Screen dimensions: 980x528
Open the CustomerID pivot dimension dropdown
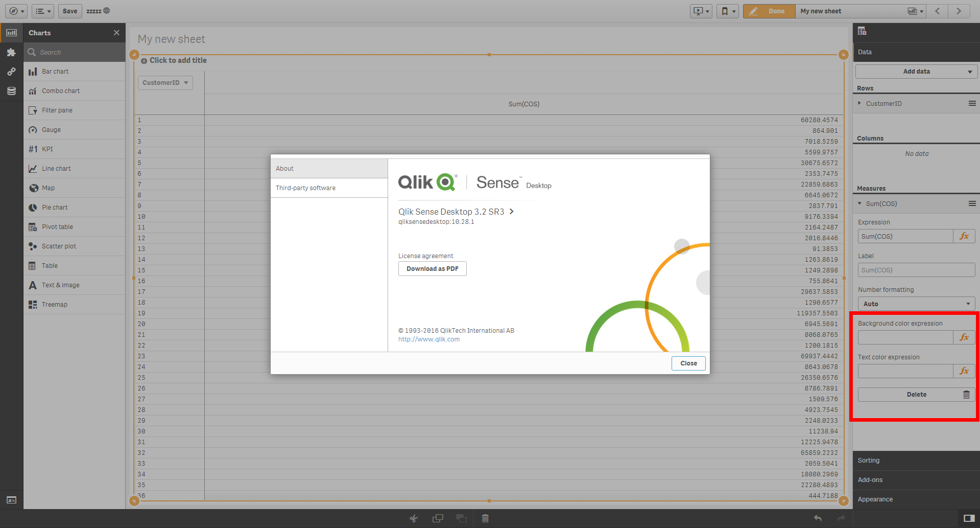point(165,83)
